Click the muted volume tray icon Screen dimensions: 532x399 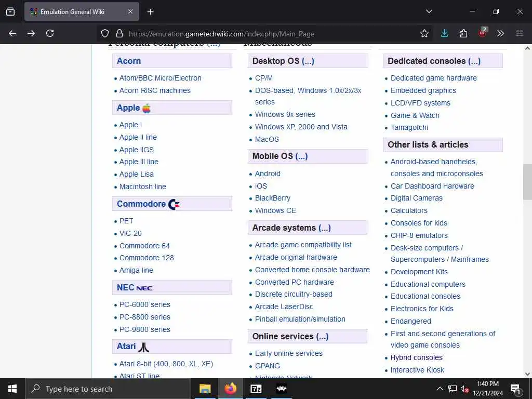pos(464,389)
